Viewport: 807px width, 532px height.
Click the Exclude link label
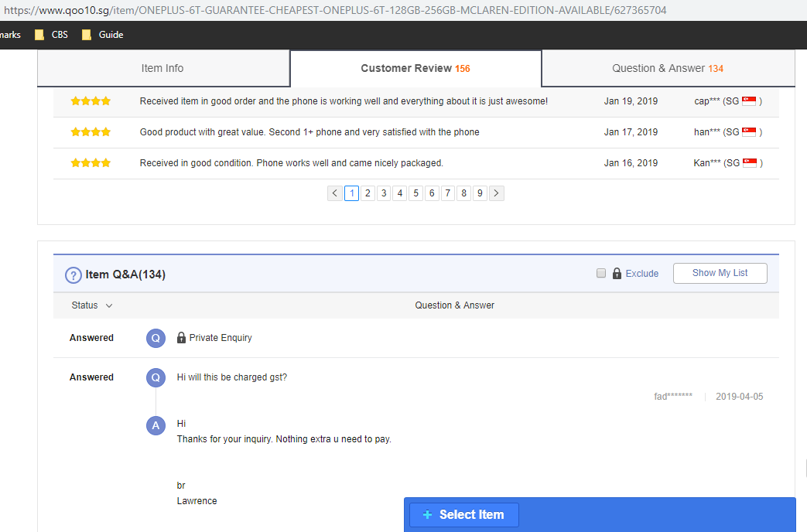point(641,273)
